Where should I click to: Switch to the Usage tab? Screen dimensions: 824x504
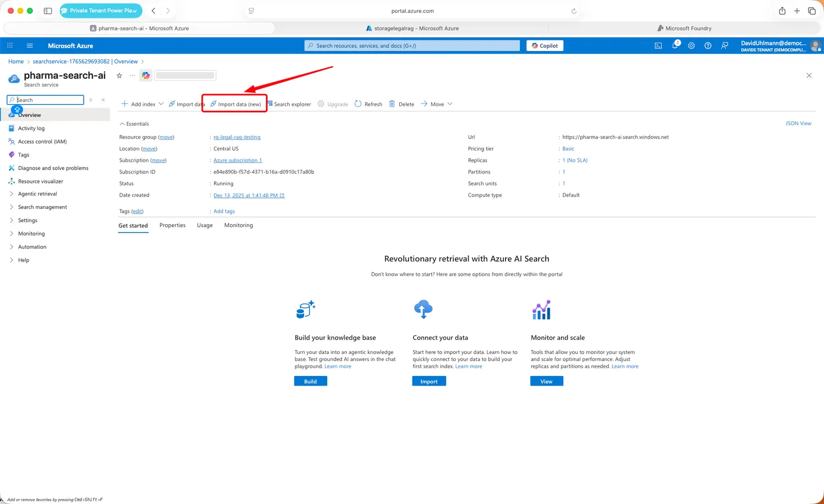coord(205,225)
